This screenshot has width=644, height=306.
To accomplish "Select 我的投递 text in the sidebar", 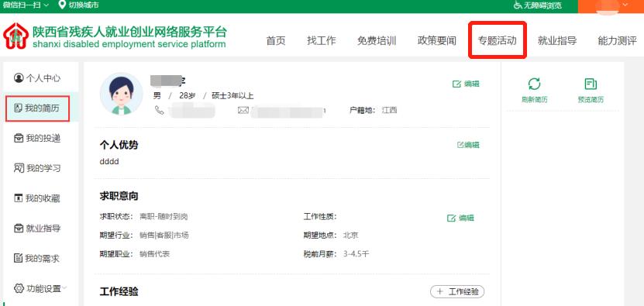I will [43, 138].
